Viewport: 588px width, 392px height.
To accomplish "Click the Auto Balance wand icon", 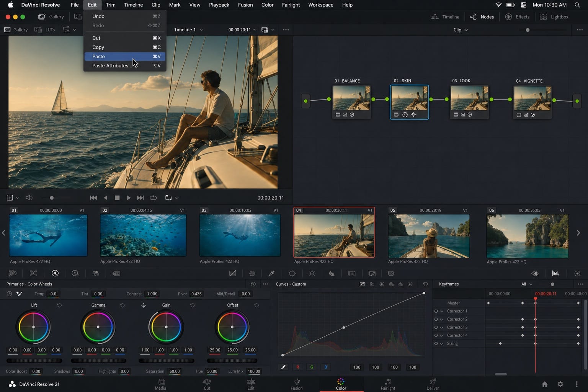I will (x=19, y=294).
